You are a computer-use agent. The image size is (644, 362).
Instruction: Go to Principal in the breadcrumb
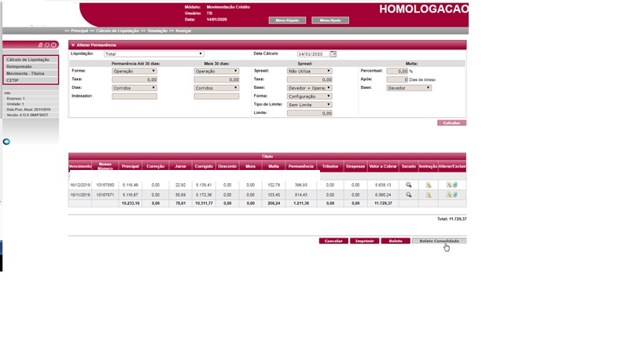click(79, 31)
